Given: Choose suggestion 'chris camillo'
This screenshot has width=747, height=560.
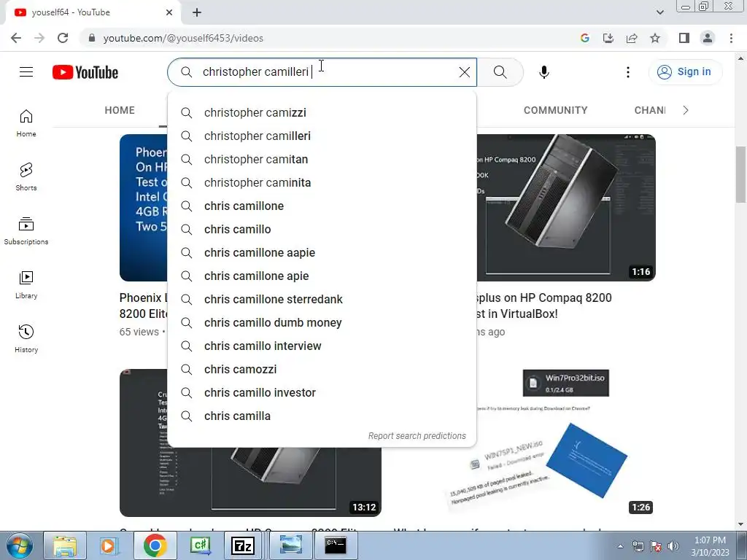Looking at the screenshot, I should [x=322, y=230].
